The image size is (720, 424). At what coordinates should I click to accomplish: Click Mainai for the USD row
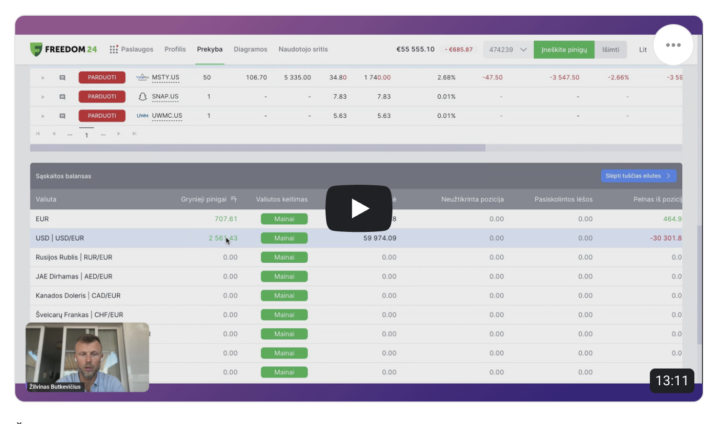284,238
